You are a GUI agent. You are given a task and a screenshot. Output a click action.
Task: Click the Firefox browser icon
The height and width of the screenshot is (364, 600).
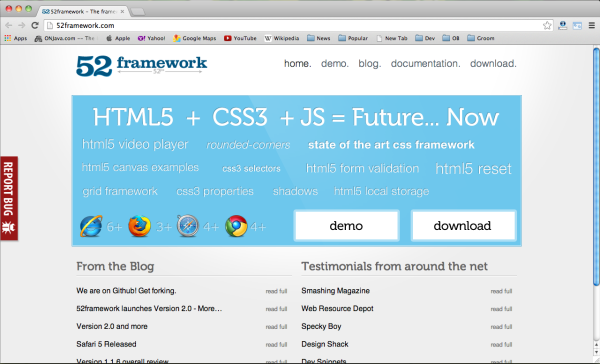[139, 226]
